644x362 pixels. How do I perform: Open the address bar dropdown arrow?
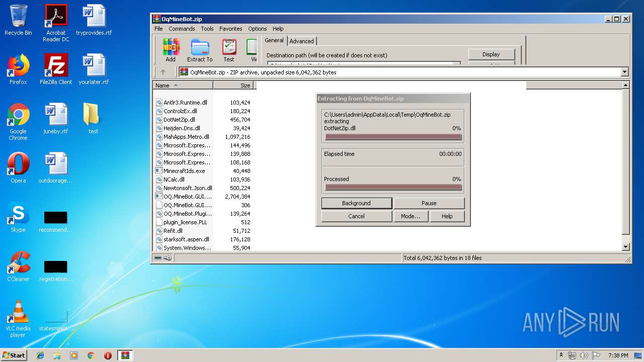(624, 72)
